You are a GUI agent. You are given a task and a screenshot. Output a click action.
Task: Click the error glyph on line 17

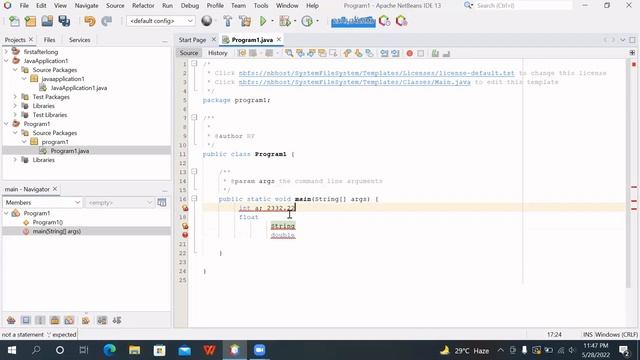click(185, 208)
